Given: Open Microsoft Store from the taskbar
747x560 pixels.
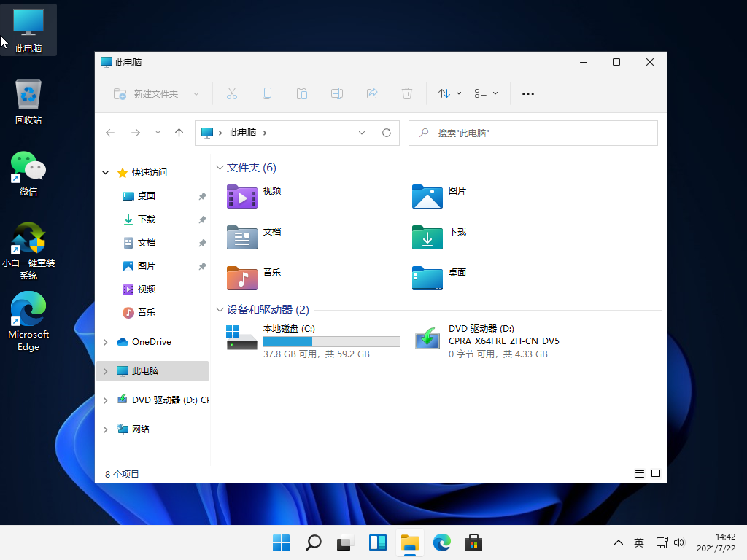Looking at the screenshot, I should point(473,542).
